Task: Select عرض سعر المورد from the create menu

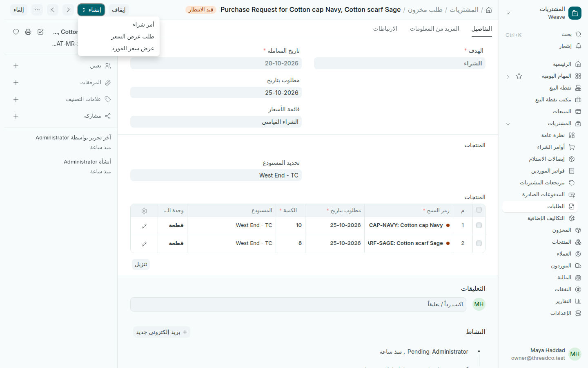Action: [119, 48]
